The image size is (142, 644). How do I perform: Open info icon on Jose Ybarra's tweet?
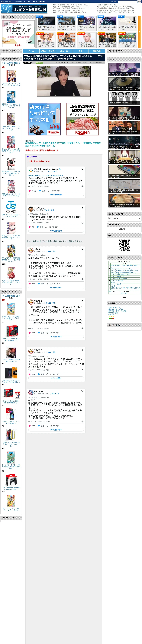click(x=82, y=223)
